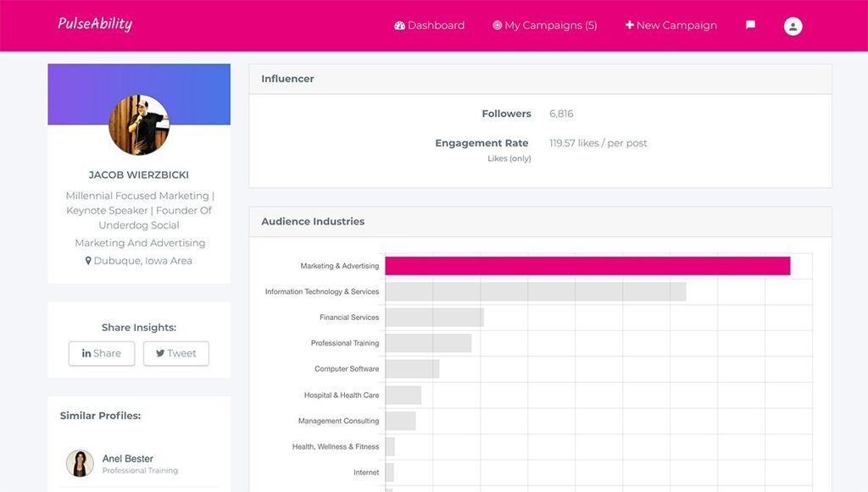Click the Likes (only) sublabel
This screenshot has width=868, height=492.
pyautogui.click(x=509, y=158)
